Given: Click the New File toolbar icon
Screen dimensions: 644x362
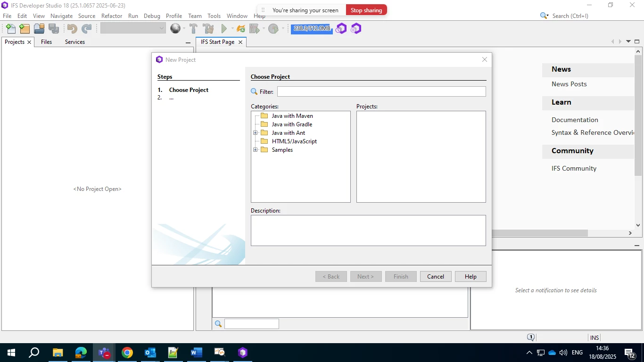Looking at the screenshot, I should click(x=10, y=29).
